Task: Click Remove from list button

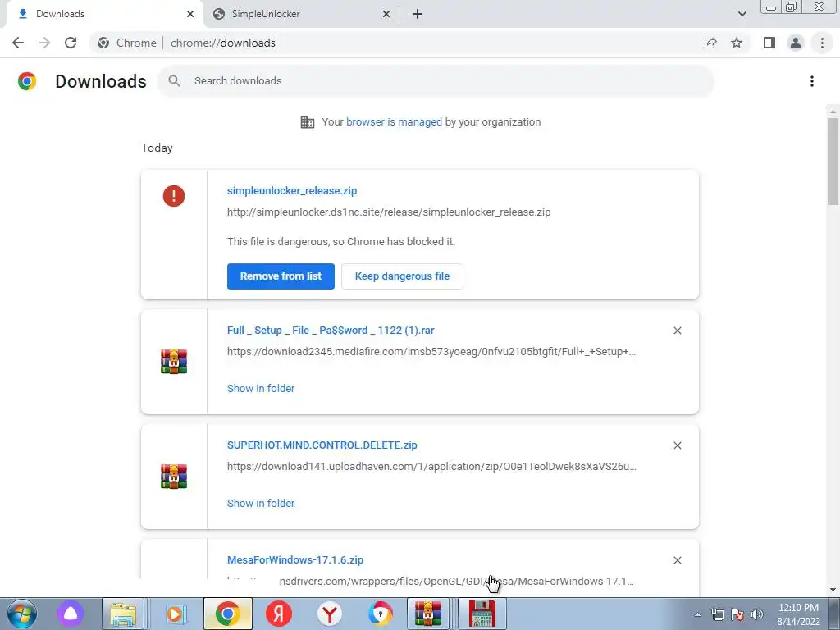Action: (x=281, y=276)
